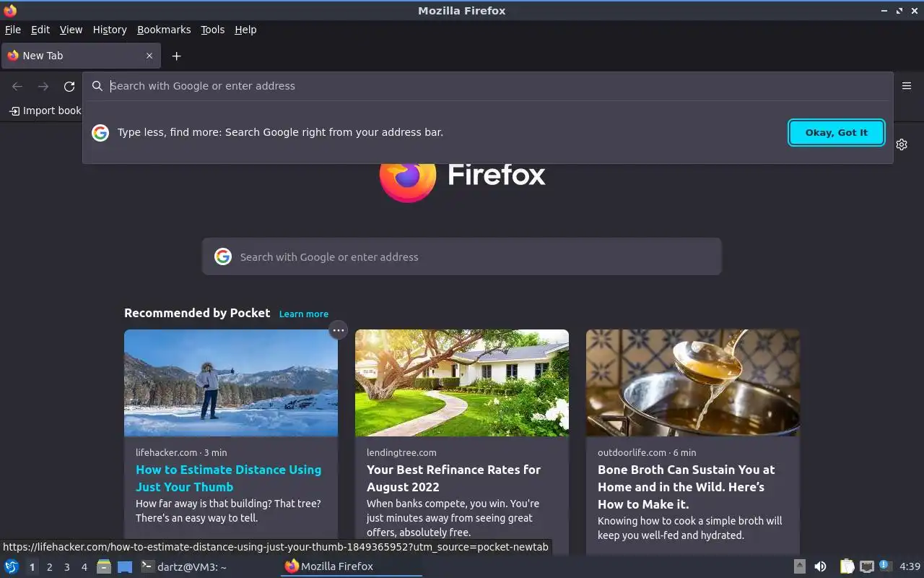Click the Firefox icon in the title bar
The width and height of the screenshot is (924, 578).
(10, 10)
